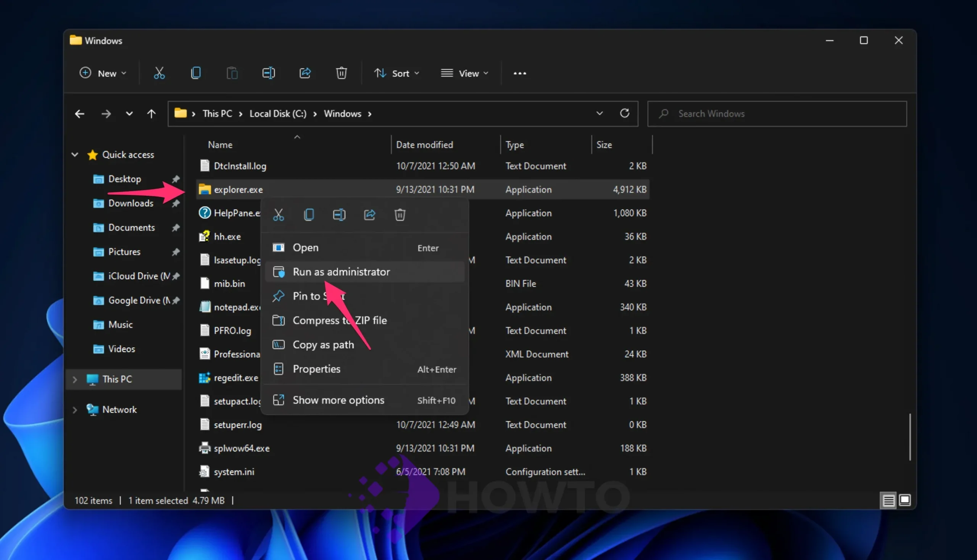The width and height of the screenshot is (977, 560).
Task: Click the Delete trash icon in the top toolbar
Action: pyautogui.click(x=341, y=73)
